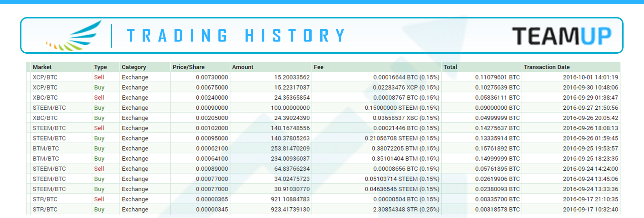Click total 0.14275637 BTC
This screenshot has height=218, width=644.
tap(498, 128)
